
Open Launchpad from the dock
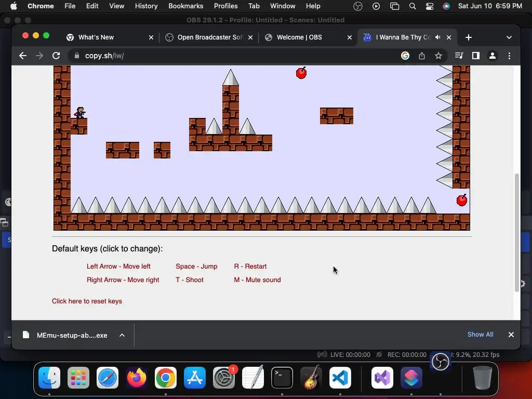click(78, 378)
